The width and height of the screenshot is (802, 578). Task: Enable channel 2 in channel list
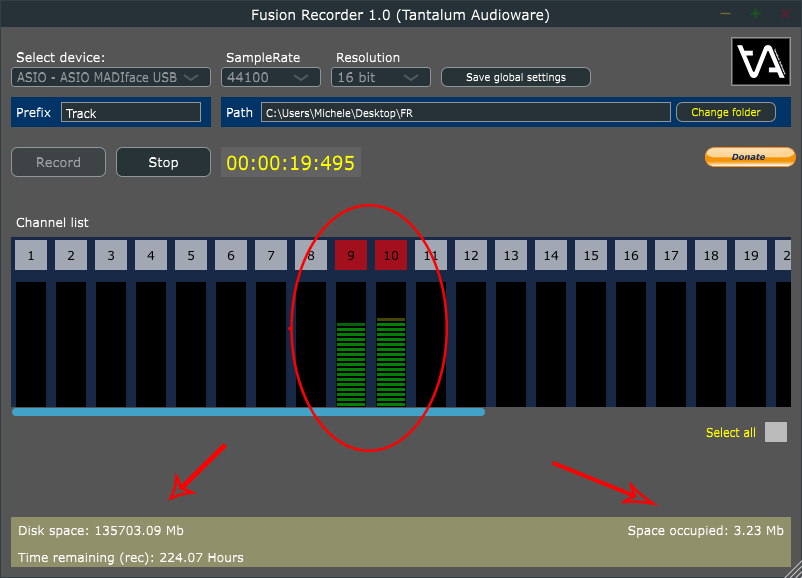[x=71, y=255]
